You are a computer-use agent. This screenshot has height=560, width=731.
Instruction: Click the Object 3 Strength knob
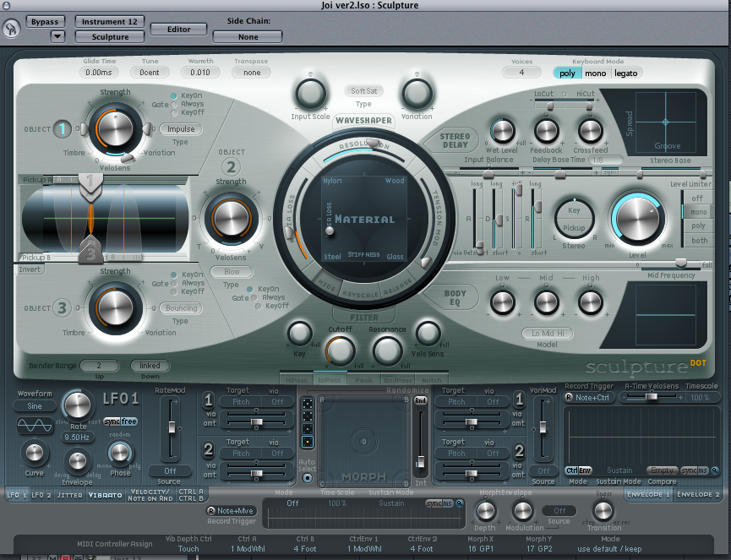pyautogui.click(x=115, y=308)
